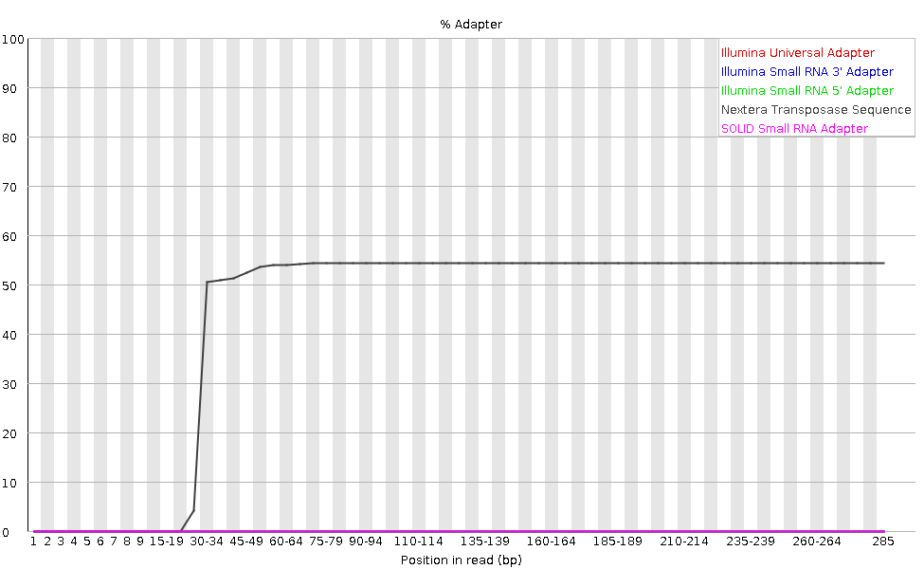Click the '% Adapter' chart title
Screen dimensions: 924x569
click(x=471, y=25)
